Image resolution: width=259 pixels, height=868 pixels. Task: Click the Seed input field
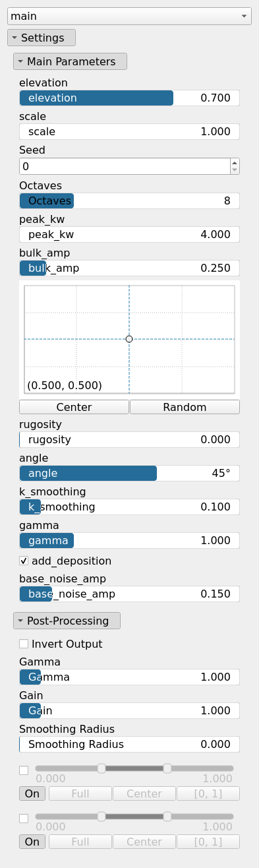coord(124,166)
